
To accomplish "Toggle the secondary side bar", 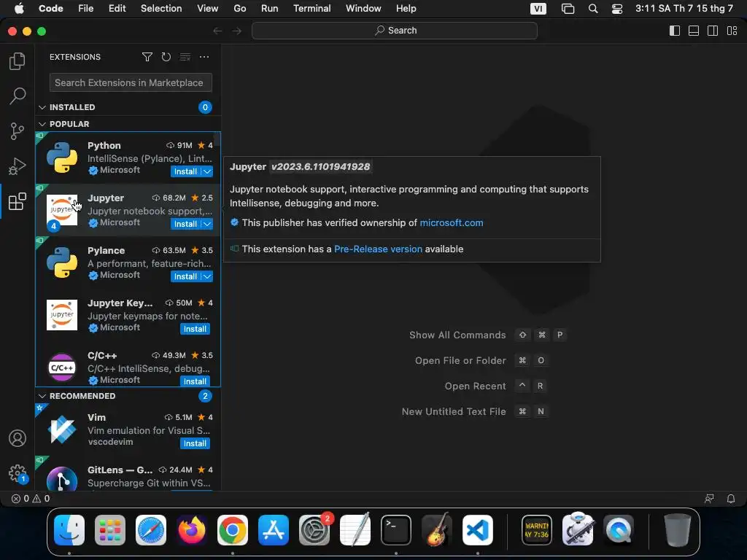I will [x=713, y=31].
